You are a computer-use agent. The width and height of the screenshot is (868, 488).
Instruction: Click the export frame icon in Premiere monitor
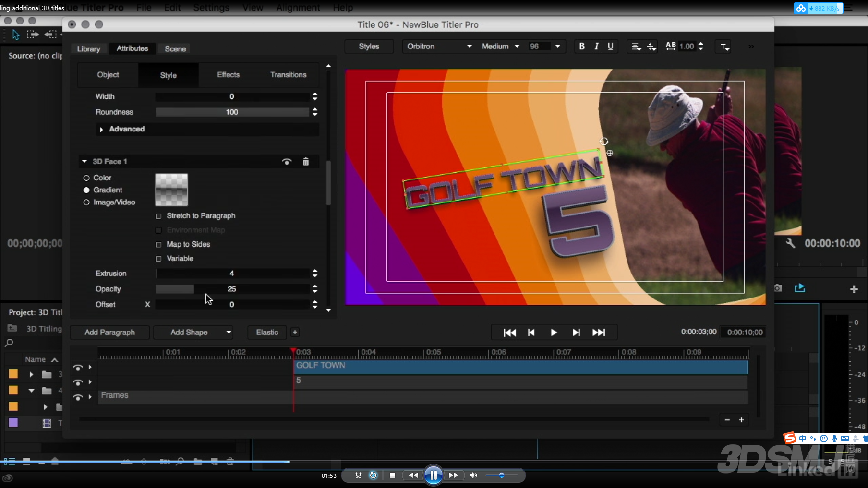[799, 288]
